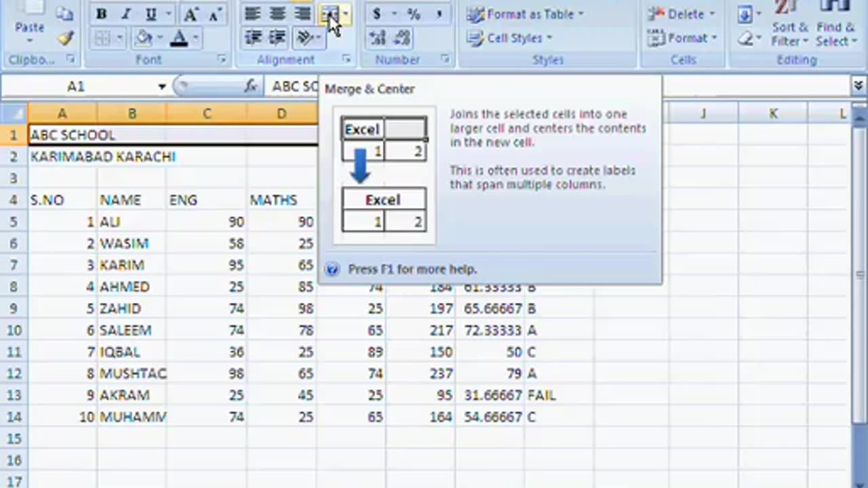
Task: Open Format as Table menu
Action: pos(526,14)
